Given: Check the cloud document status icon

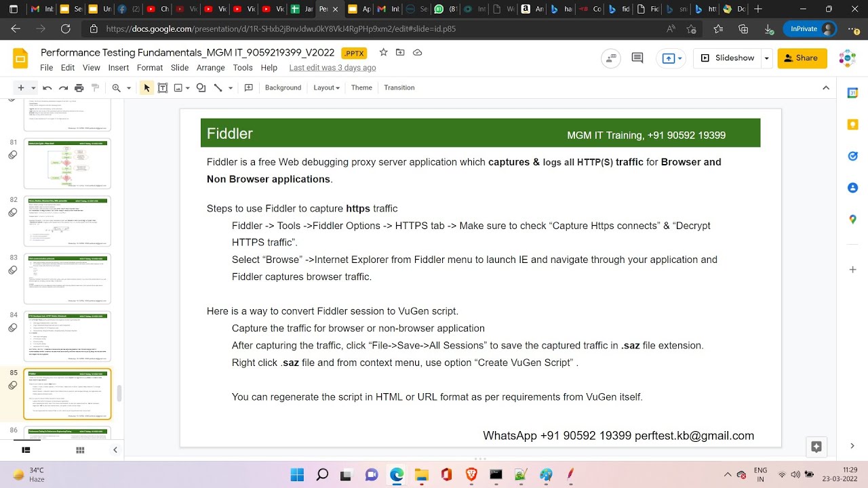Looking at the screenshot, I should point(418,53).
